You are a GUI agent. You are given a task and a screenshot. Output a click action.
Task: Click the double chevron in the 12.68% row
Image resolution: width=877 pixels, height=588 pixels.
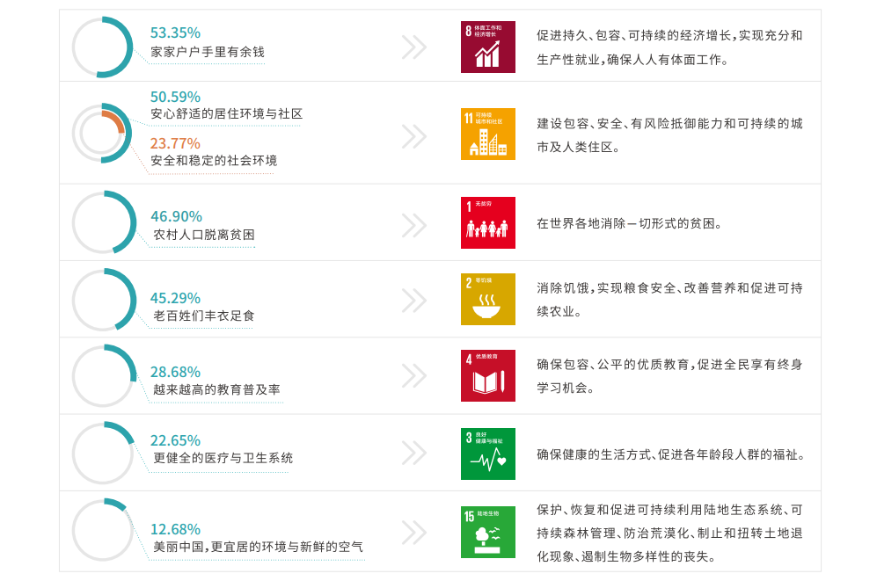coord(414,532)
